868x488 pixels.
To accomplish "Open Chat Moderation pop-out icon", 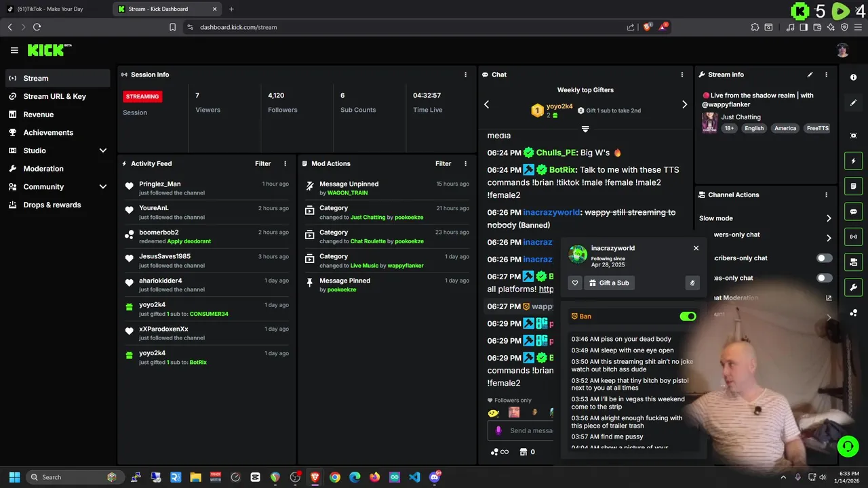I will tap(829, 298).
